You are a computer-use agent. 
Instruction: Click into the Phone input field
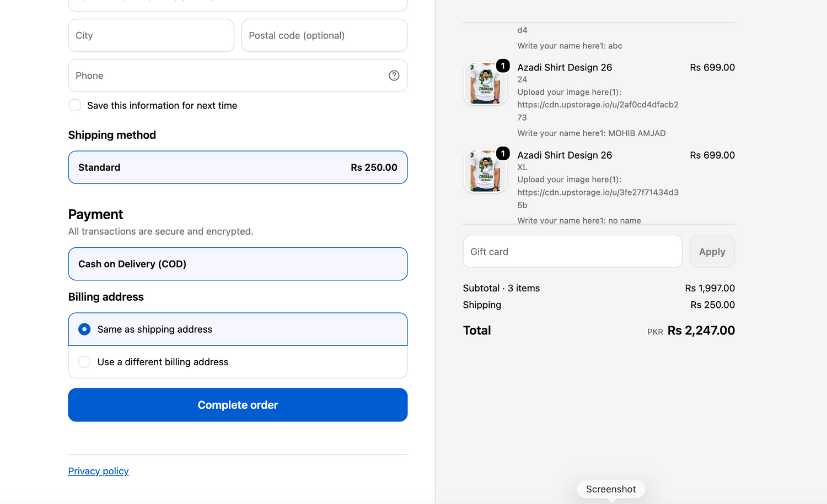(238, 75)
